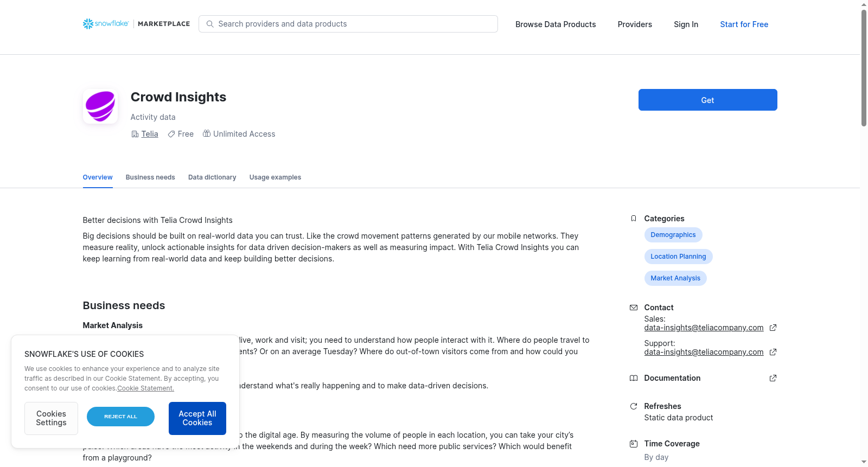Open the Documentation external link icon
This screenshot has height=467, width=868.
pos(773,378)
